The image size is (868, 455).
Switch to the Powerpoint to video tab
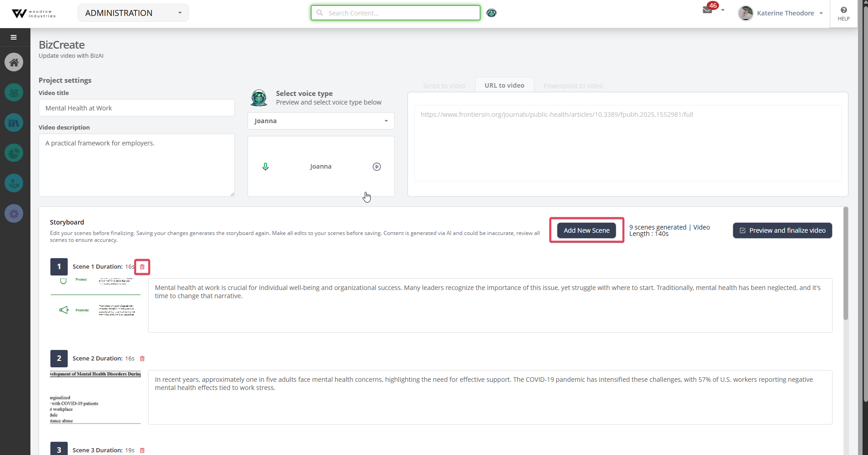tap(573, 86)
